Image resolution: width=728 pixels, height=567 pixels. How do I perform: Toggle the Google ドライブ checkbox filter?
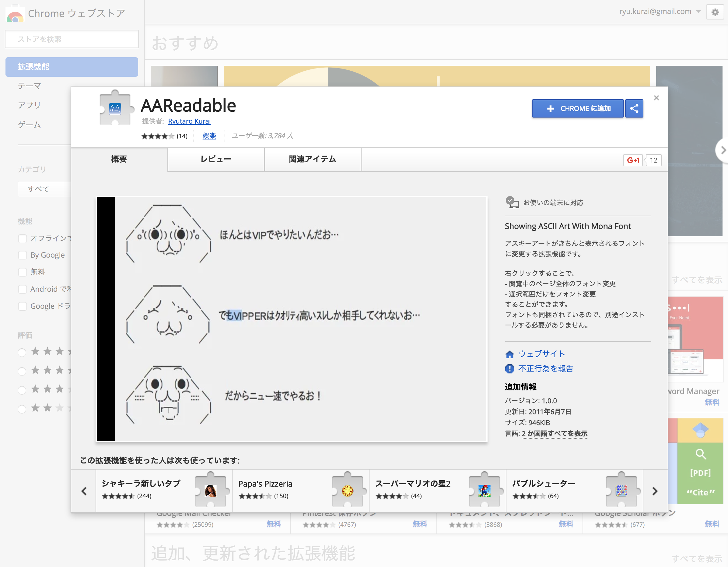(x=22, y=306)
